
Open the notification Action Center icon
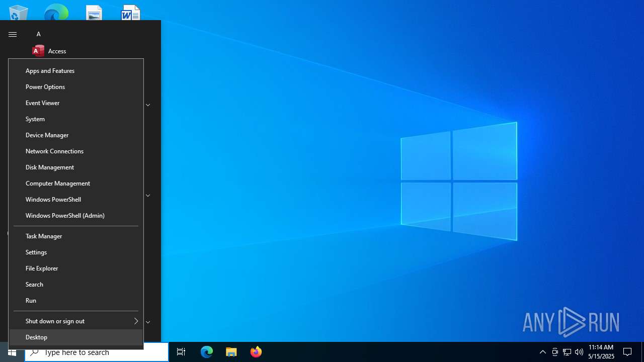[627, 352]
